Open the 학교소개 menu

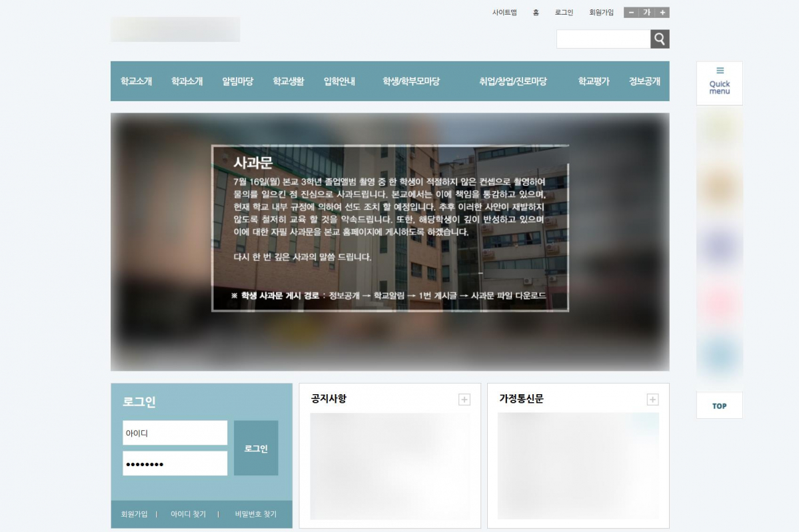coord(136,81)
